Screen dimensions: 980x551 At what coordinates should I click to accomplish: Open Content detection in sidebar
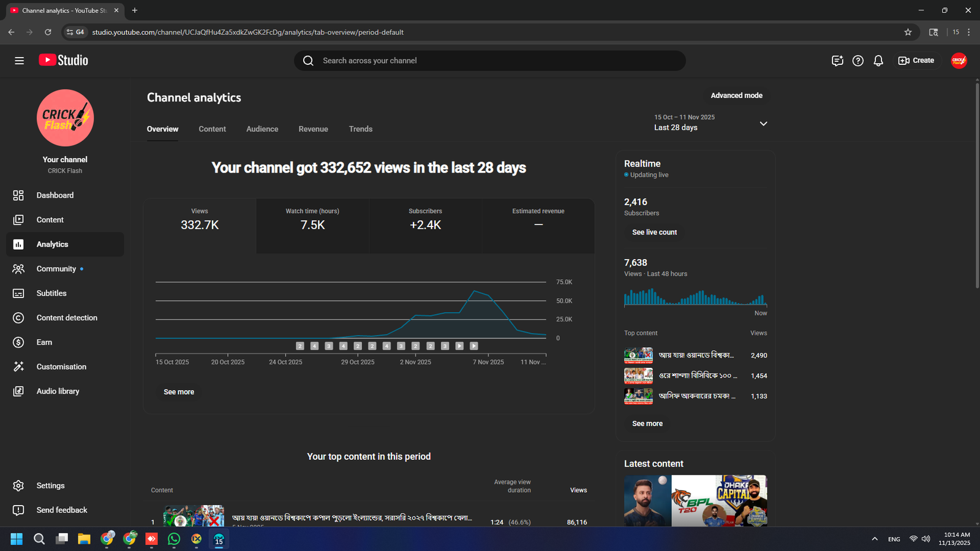(x=66, y=318)
